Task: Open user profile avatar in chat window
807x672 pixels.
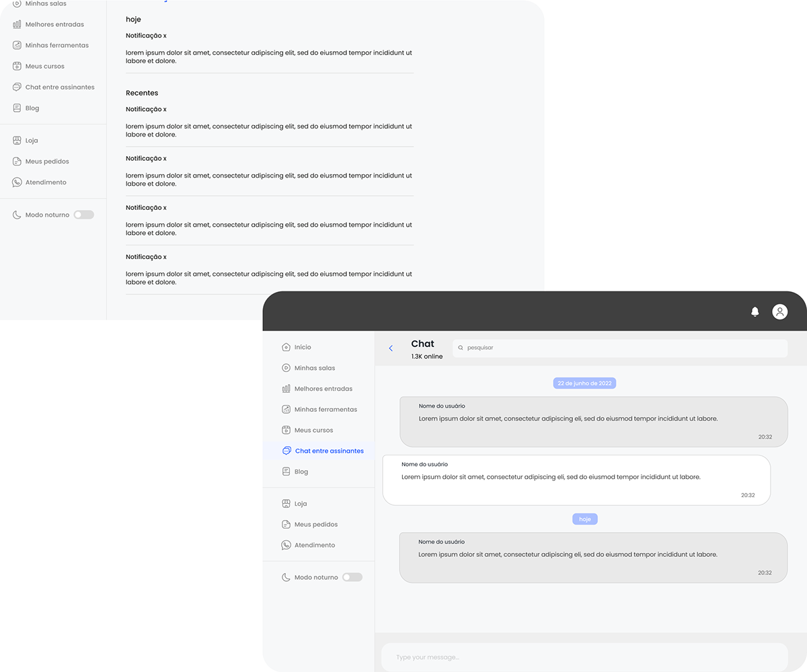Action: 779,311
